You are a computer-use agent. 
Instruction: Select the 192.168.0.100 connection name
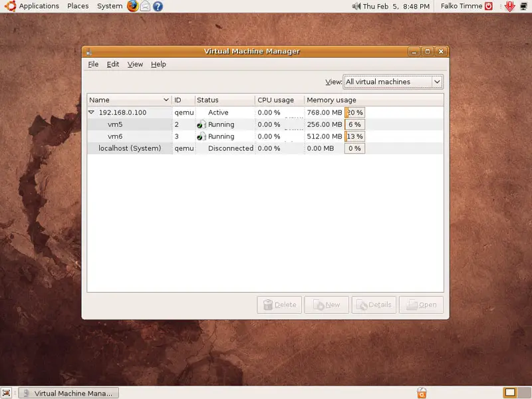coord(122,112)
